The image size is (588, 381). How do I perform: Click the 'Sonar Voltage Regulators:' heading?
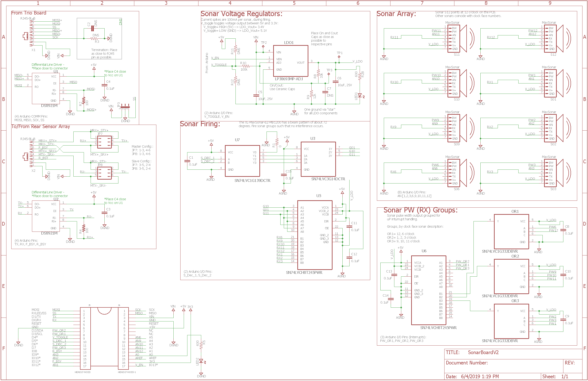(x=241, y=14)
